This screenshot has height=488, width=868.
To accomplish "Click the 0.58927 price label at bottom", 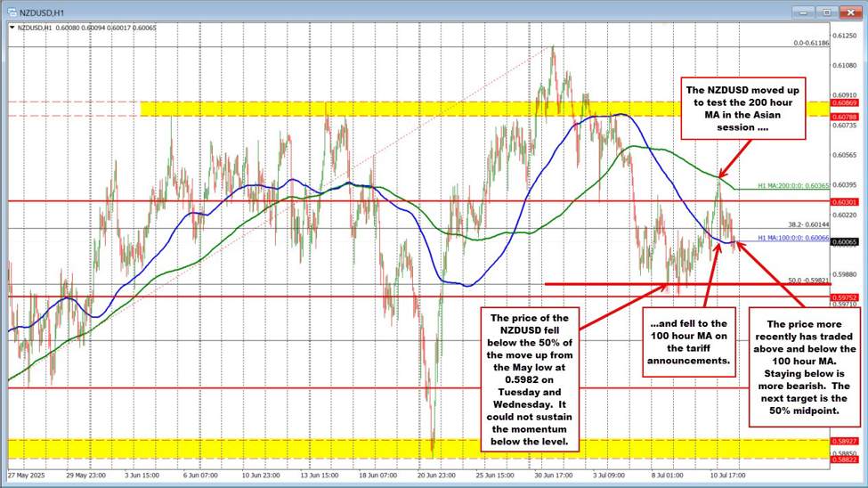I will [843, 441].
